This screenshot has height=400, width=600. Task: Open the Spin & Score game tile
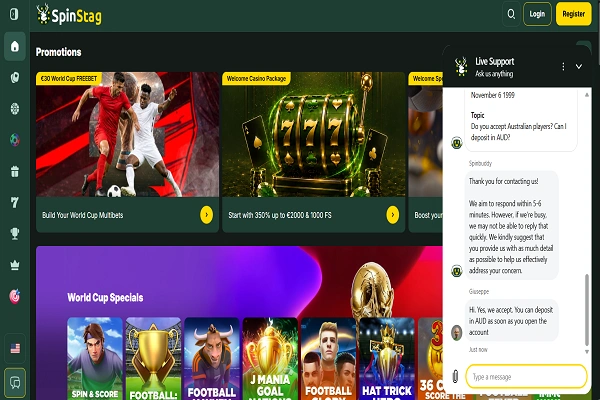[95, 359]
